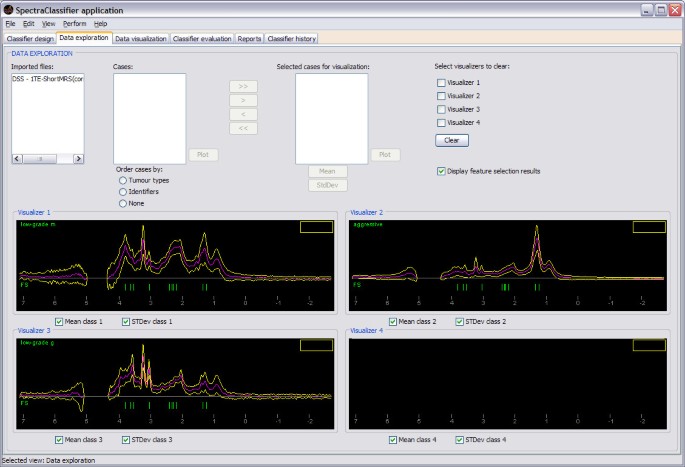Open the Perform menu
Viewport: 685px width, 467px height.
pos(74,23)
